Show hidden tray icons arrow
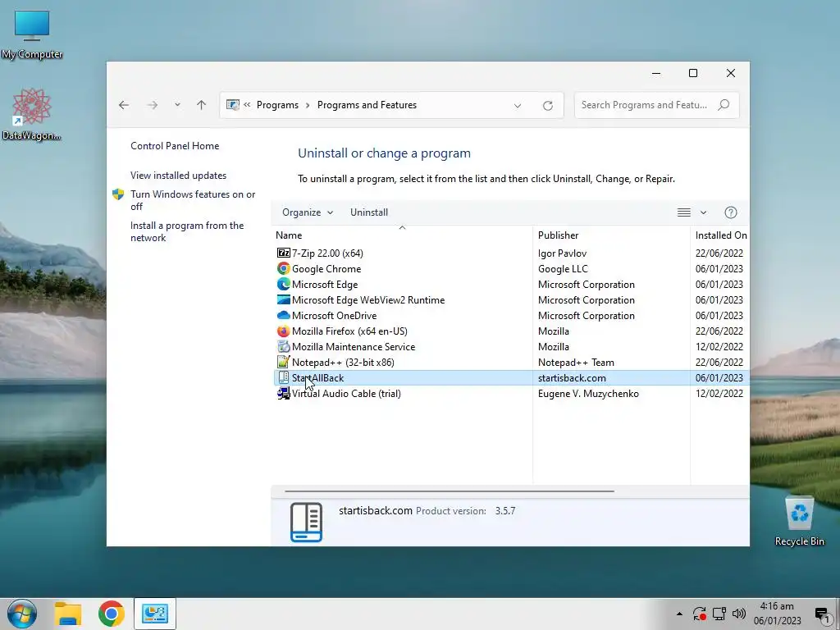 tap(679, 614)
